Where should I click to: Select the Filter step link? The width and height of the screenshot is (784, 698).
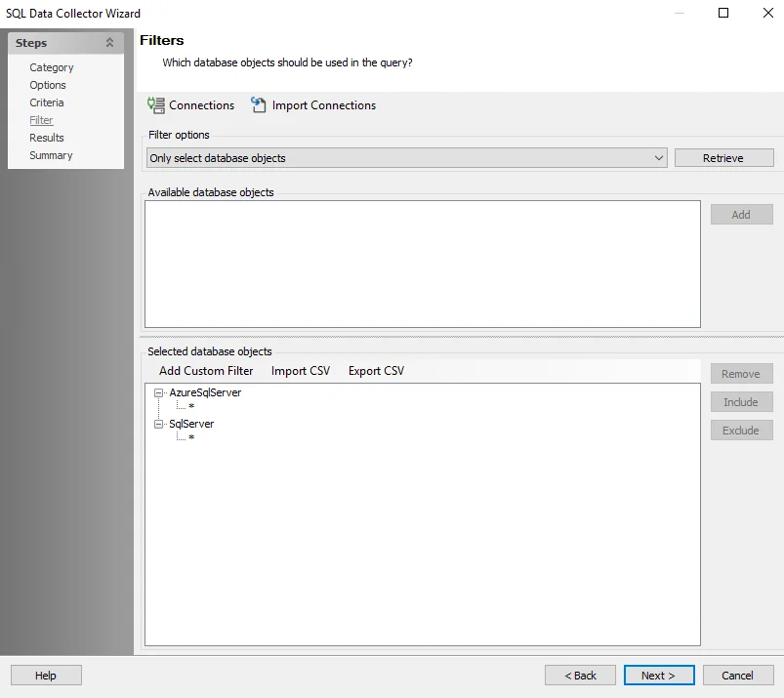click(x=41, y=120)
